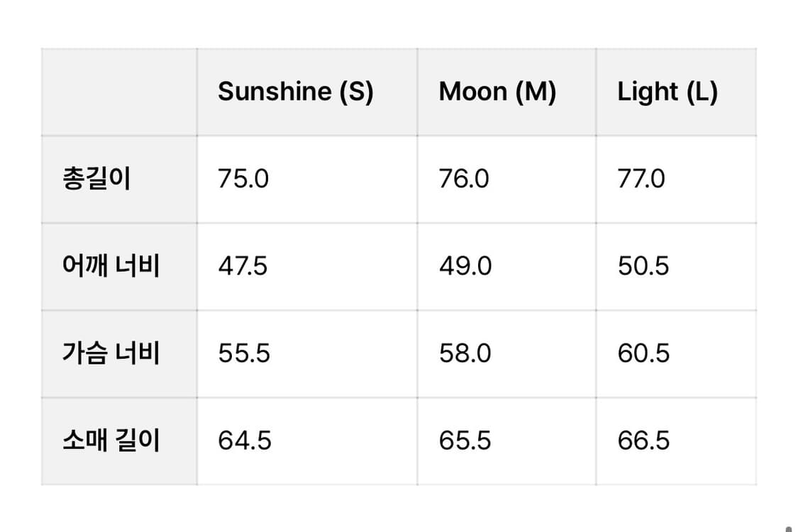Click the 75.0 total length cell
Image resolution: width=798 pixels, height=532 pixels.
coord(243,179)
